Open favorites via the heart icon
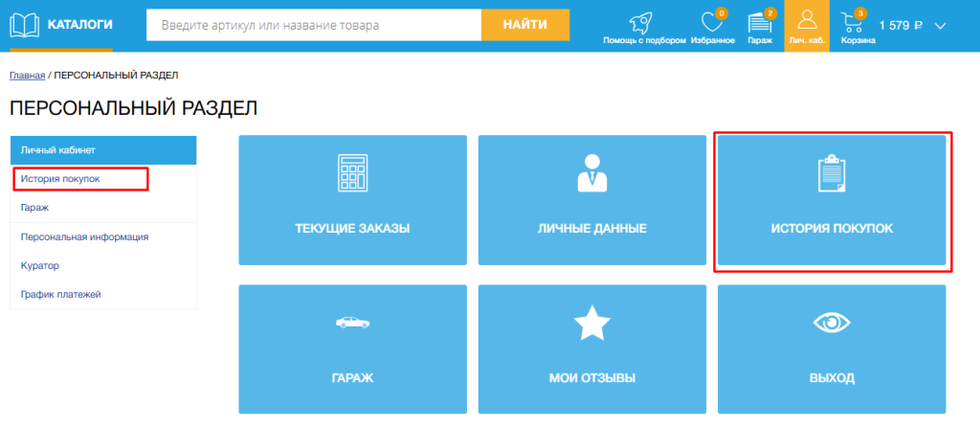Screen dimensions: 980x426 pyautogui.click(x=711, y=22)
